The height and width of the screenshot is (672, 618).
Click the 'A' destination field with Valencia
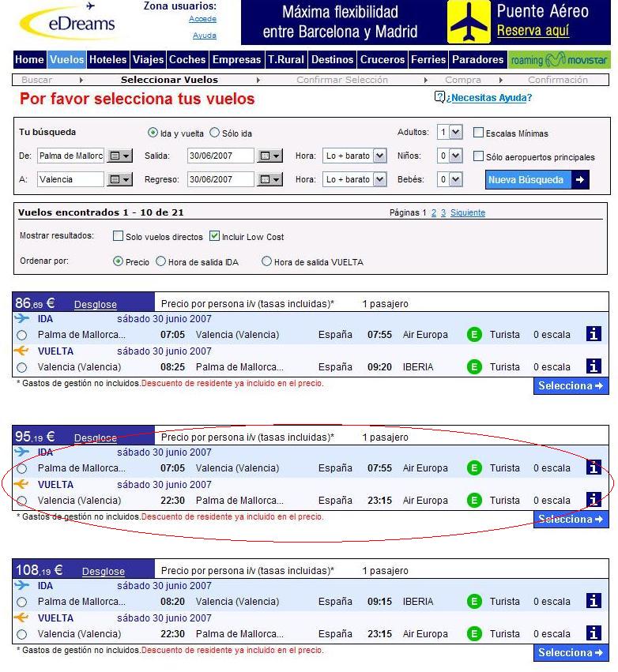(71, 179)
